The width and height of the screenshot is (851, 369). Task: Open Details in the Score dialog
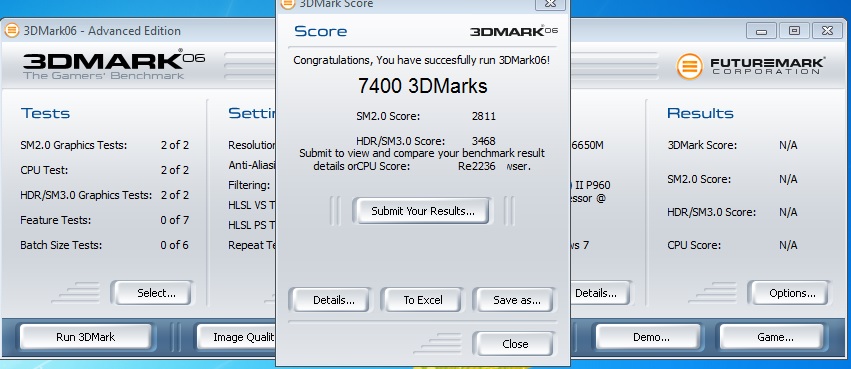(x=333, y=300)
